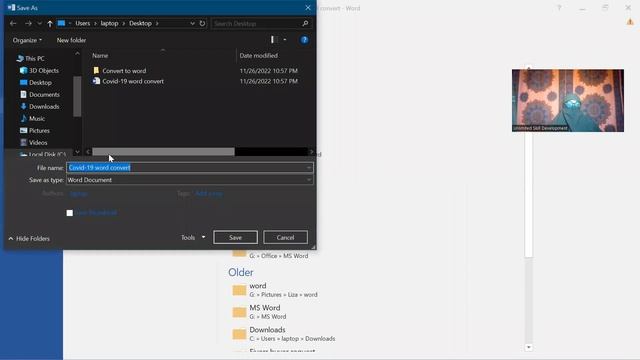Click the laptop breadcrumb segment
640x360 pixels.
[x=109, y=23]
